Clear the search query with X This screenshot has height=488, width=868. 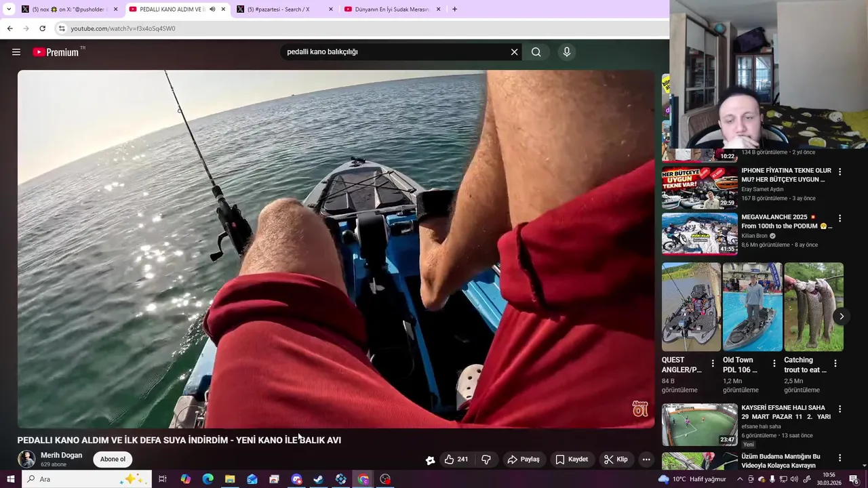click(514, 52)
